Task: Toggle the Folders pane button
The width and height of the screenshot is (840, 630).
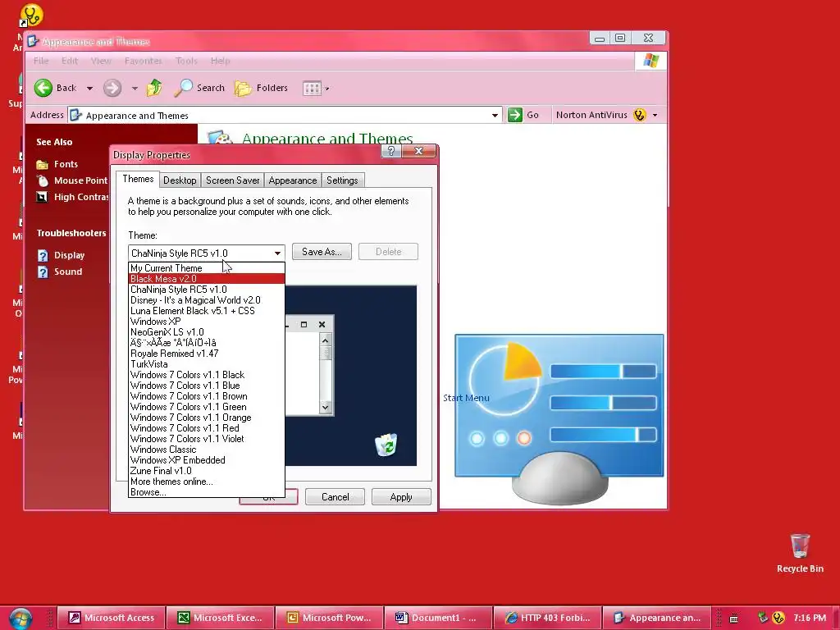Action: [262, 88]
